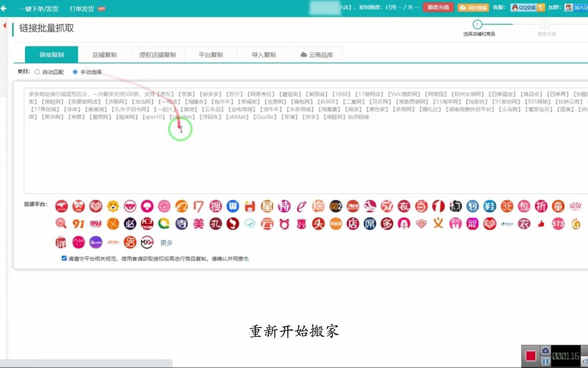Expand the QQ contact arrow dropdown
This screenshot has height=368, width=588.
click(x=540, y=8)
